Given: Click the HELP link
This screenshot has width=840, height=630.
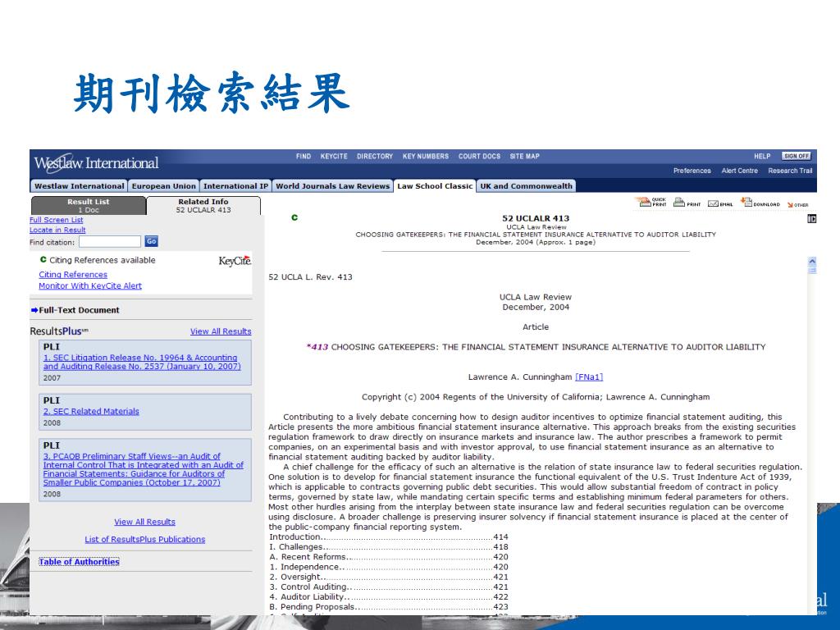Looking at the screenshot, I should point(762,157).
